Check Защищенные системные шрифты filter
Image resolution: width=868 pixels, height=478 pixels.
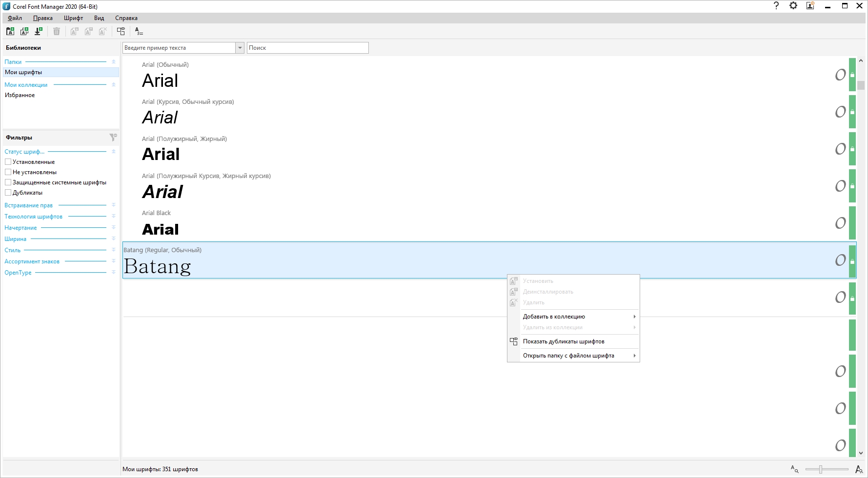click(8, 182)
